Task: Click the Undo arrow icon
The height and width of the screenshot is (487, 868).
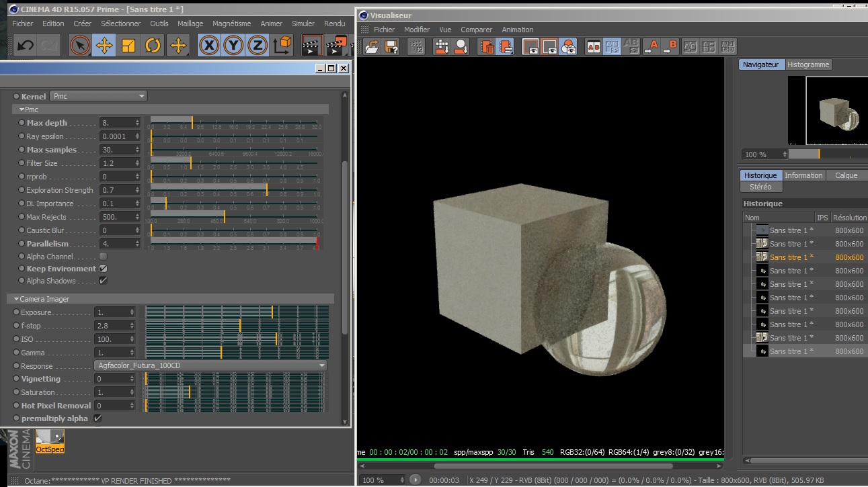Action: pyautogui.click(x=25, y=46)
